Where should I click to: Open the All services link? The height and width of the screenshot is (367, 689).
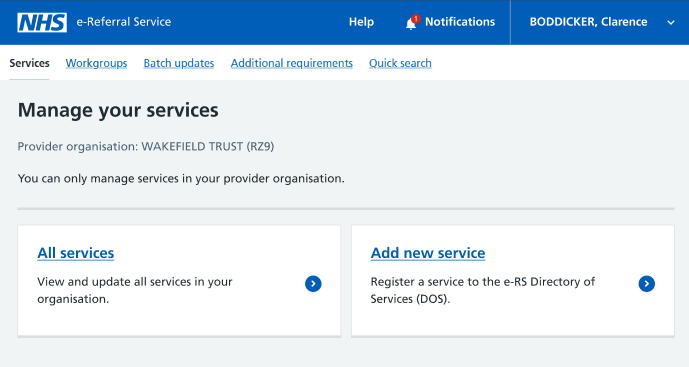(76, 253)
